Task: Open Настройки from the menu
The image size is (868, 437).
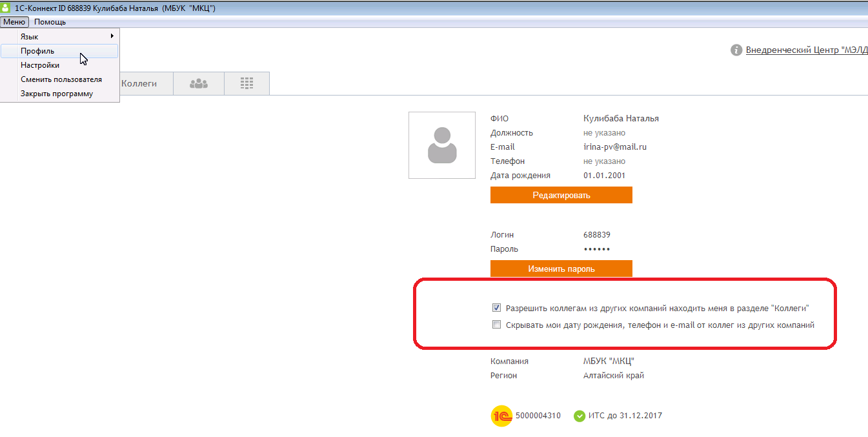Action: click(59, 65)
